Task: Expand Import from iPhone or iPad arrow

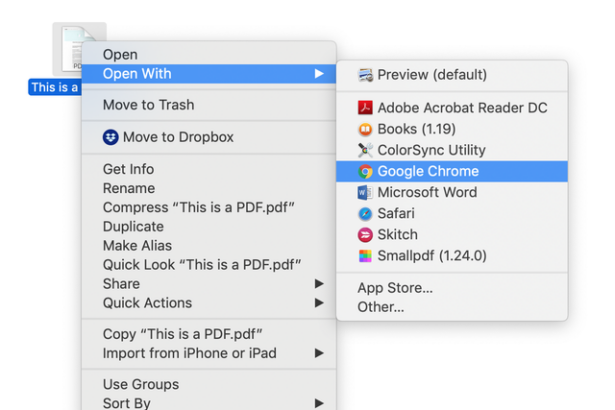Action: [x=319, y=353]
